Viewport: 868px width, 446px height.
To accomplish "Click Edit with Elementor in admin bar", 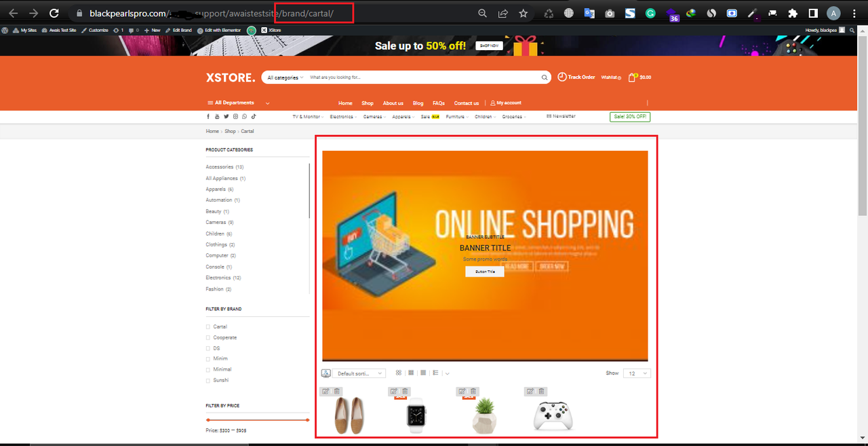I will pyautogui.click(x=219, y=30).
